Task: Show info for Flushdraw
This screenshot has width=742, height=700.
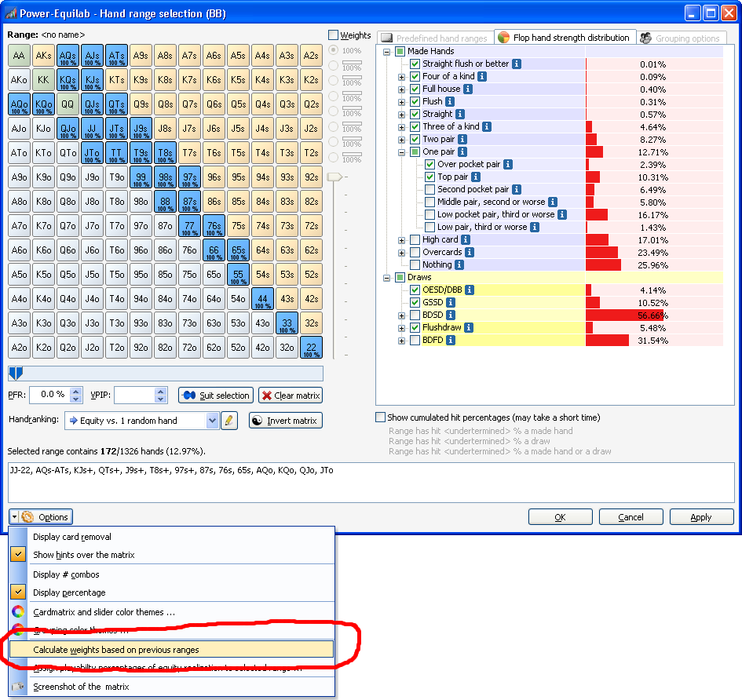Action: pos(469,327)
